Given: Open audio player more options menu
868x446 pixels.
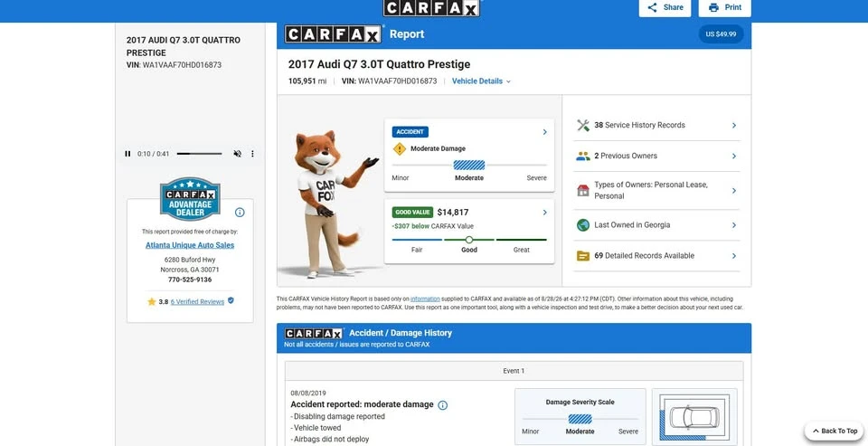Looking at the screenshot, I should pos(252,154).
